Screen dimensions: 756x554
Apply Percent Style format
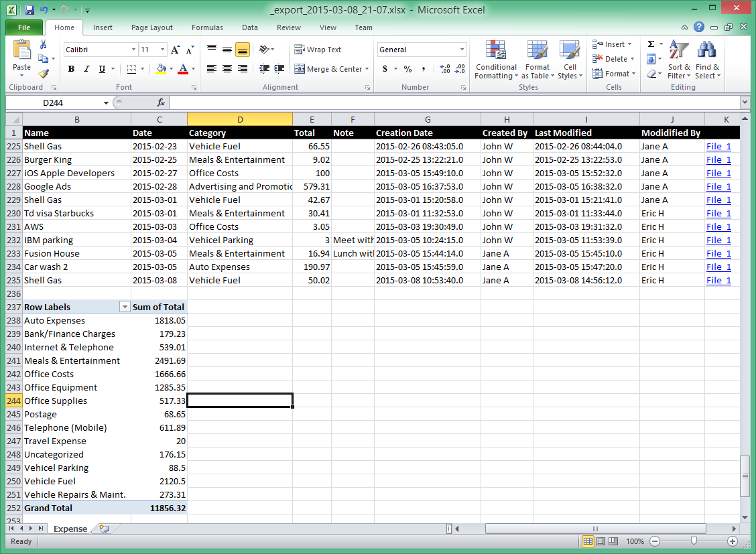coord(408,69)
